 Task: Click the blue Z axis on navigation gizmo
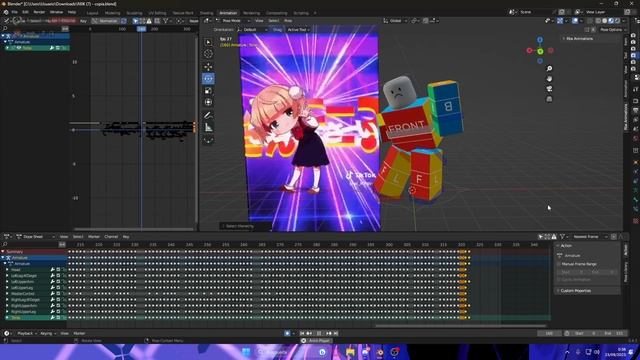540,40
